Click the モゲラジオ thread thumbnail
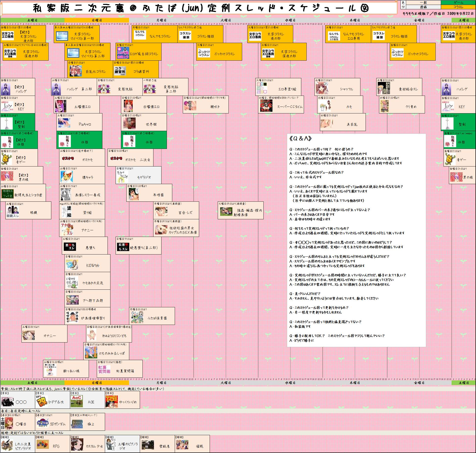Viewport: 476px width, 453px height. tap(122, 177)
